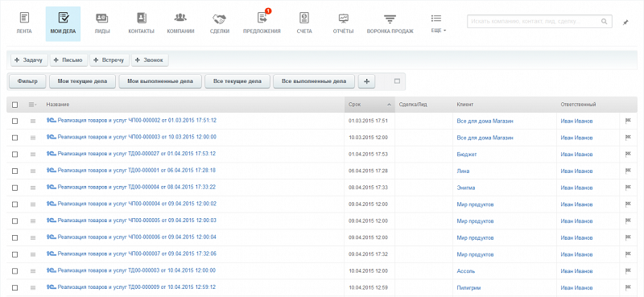Image resolution: width=644 pixels, height=297 pixels.
Task: Click flag icon in ТД00-000009 row
Action: 628,287
